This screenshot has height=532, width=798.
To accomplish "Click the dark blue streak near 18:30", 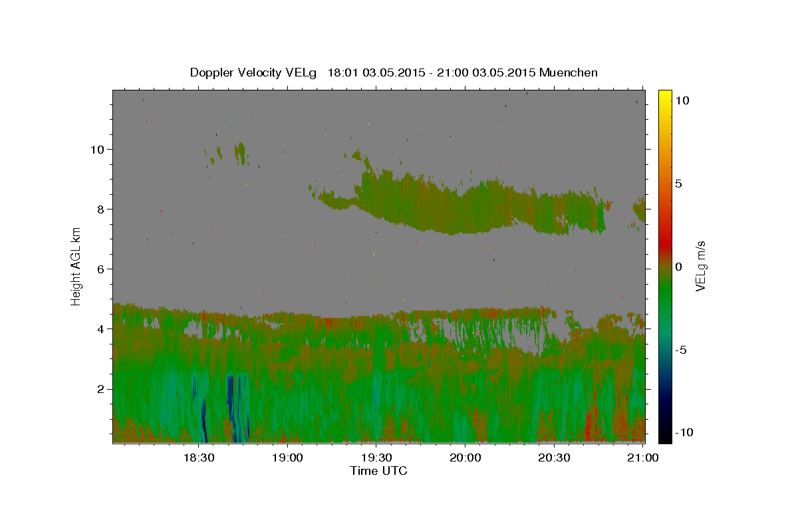I will (203, 420).
